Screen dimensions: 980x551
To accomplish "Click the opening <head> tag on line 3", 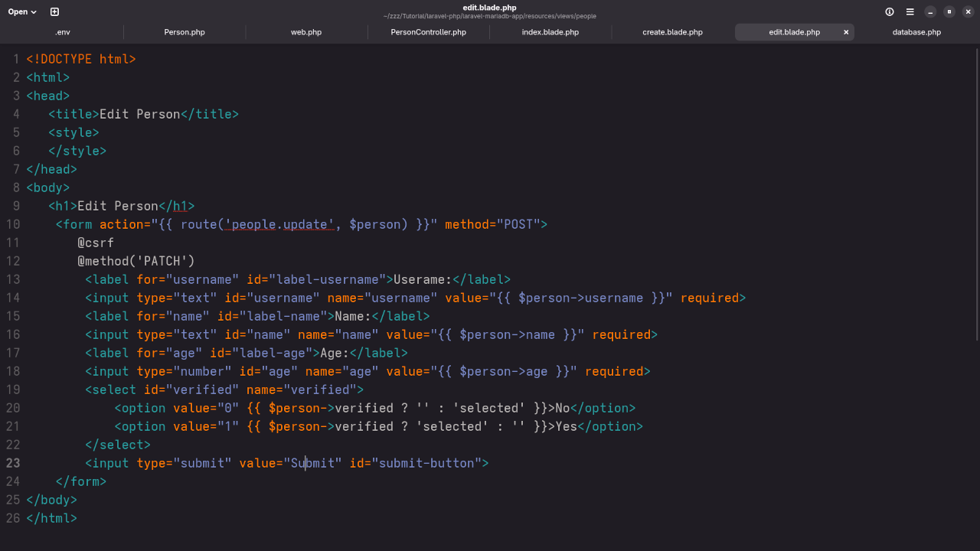I will click(x=47, y=96).
